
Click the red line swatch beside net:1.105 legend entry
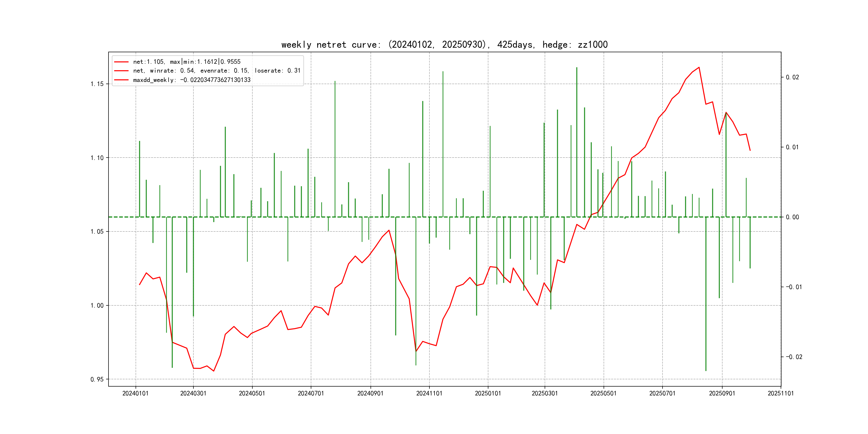[121, 62]
